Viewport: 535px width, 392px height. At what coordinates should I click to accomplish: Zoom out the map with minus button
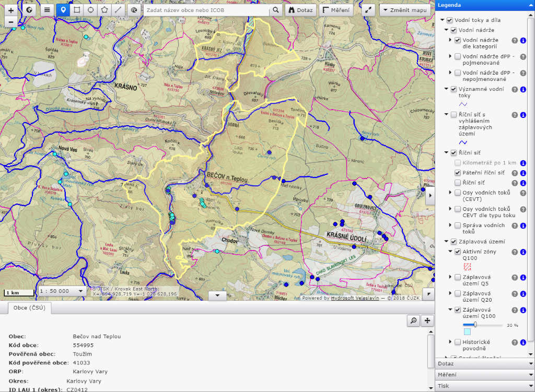click(11, 22)
